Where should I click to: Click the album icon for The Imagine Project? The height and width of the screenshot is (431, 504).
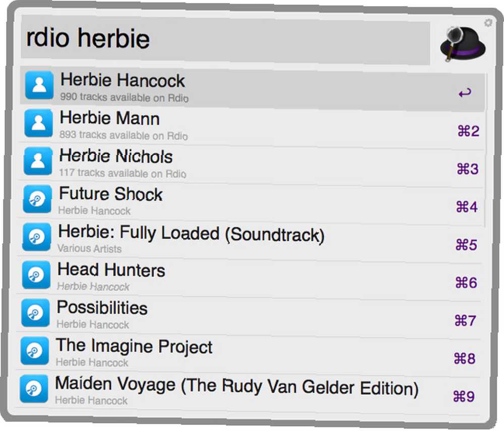point(34,350)
